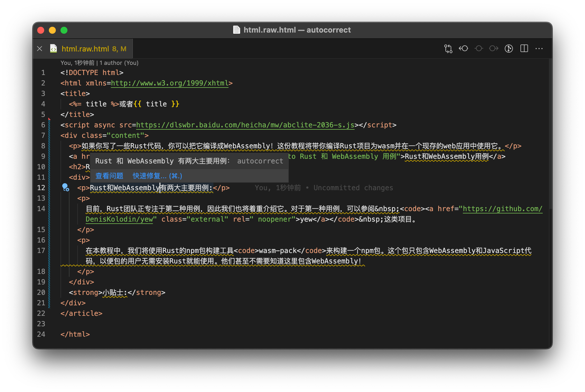Click the 'Uncommitted changes' CodeLens on line 12

click(353, 188)
